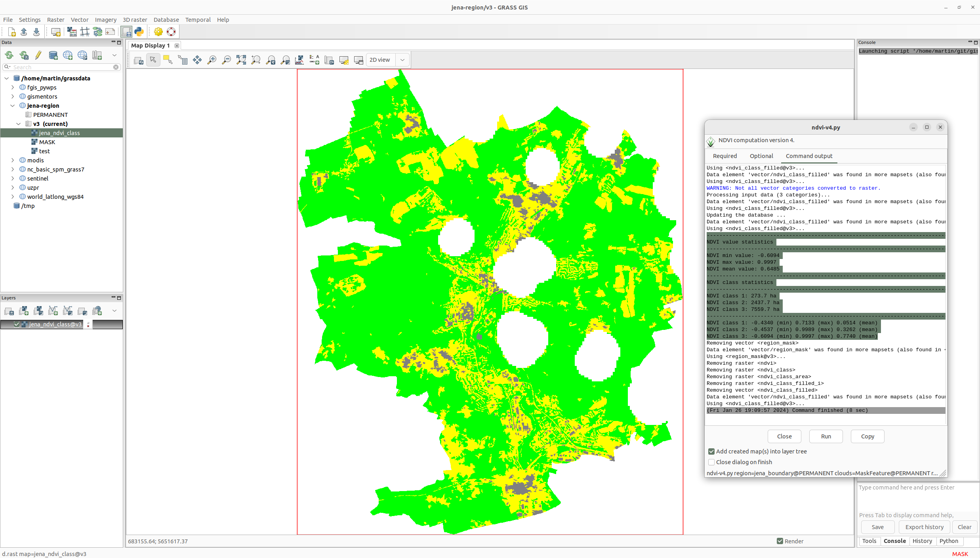Click the Copy button in ndvi-v4 dialog
The height and width of the screenshot is (558, 980).
pos(868,436)
